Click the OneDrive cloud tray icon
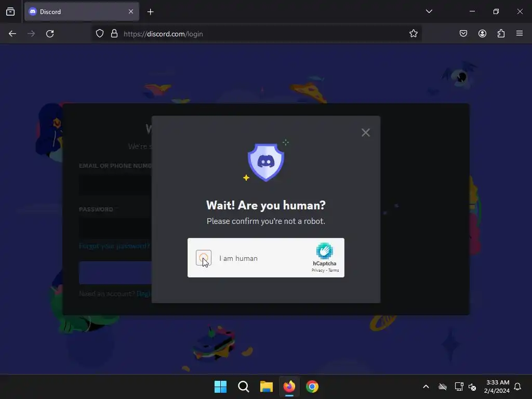Image resolution: width=532 pixels, height=399 pixels. pyautogui.click(x=443, y=387)
